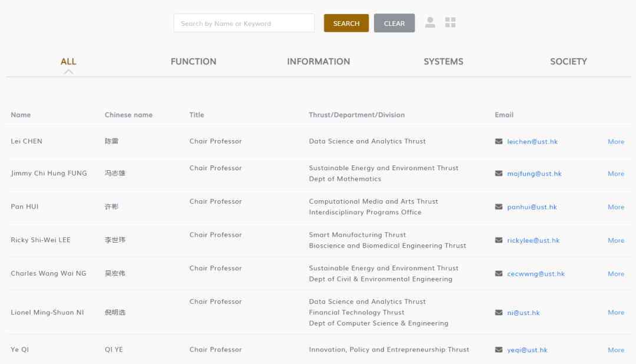This screenshot has width=636, height=364.
Task: Click the envelope icon beside panhui@ust.hk
Action: coord(499,207)
